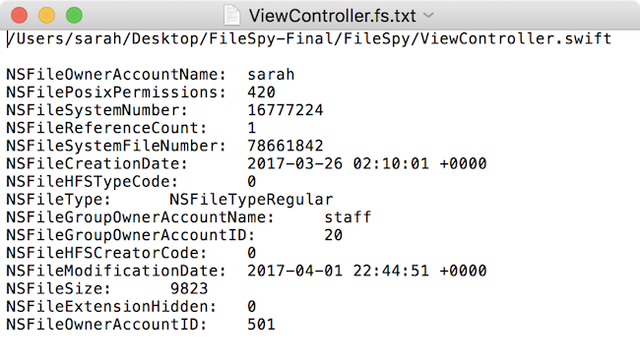
Task: Click the NSFileCreationDate timestamp 2017-03-26
Action: 367,164
